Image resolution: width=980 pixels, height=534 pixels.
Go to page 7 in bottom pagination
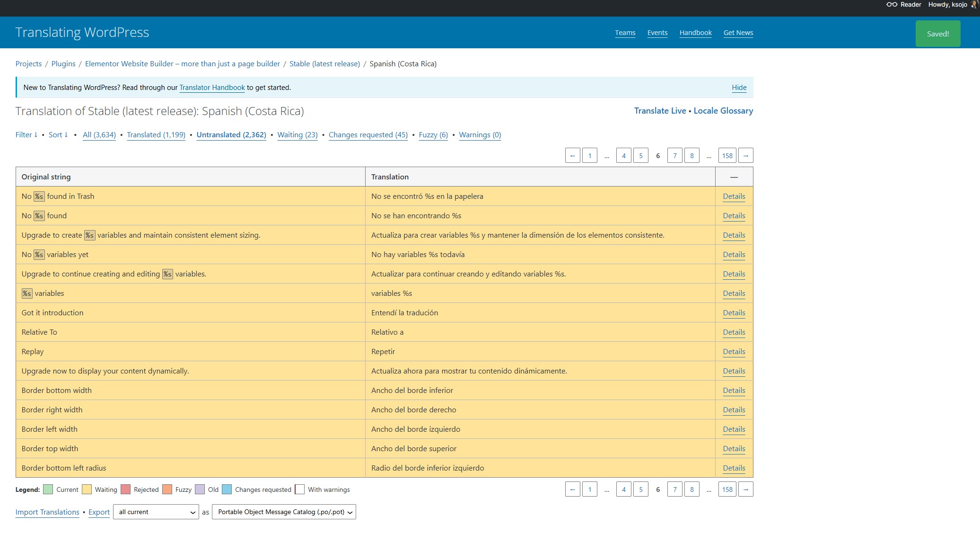coord(674,489)
